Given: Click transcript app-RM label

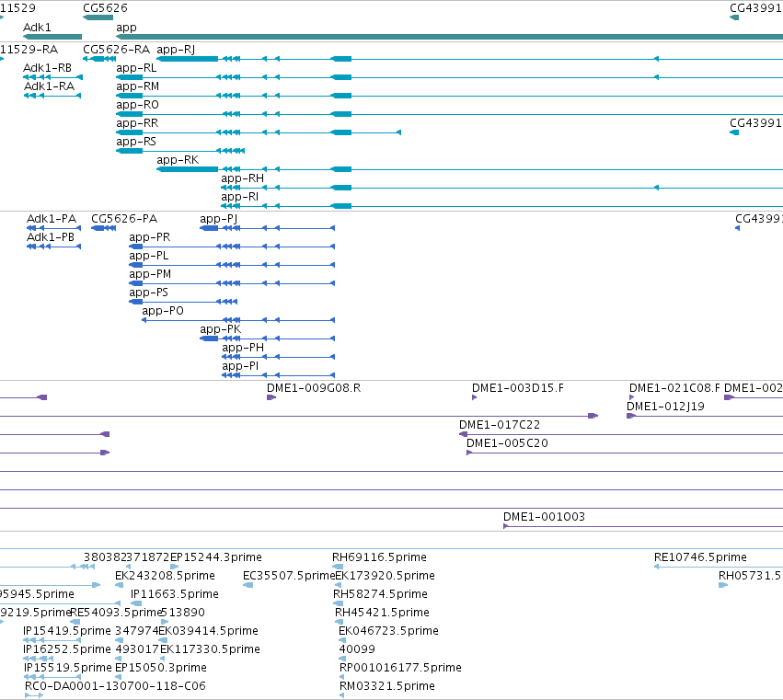Looking at the screenshot, I should click(x=138, y=86).
